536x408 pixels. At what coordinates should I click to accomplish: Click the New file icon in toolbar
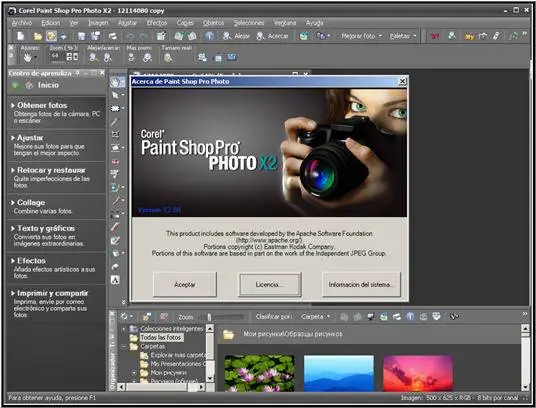point(21,36)
